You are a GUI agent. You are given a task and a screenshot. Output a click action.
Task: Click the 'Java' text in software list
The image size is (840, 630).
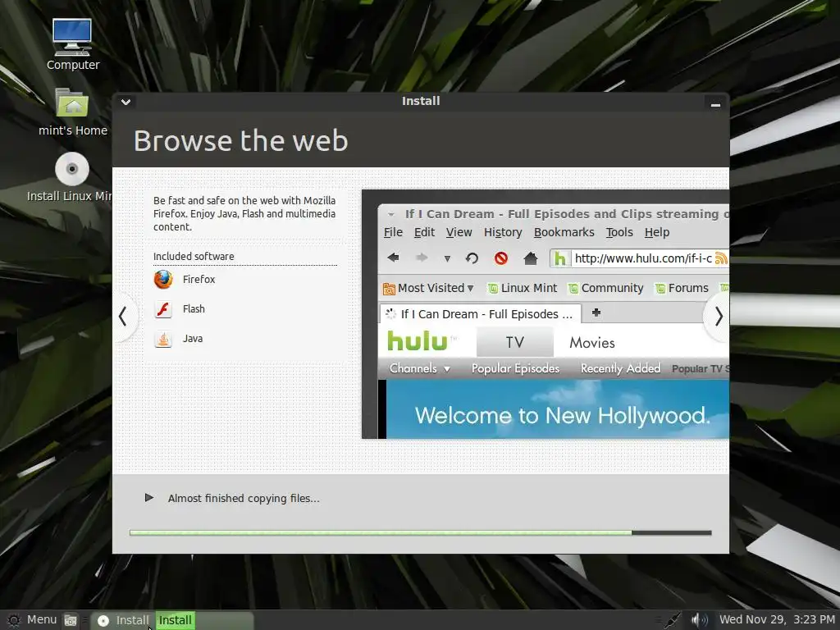coord(192,339)
